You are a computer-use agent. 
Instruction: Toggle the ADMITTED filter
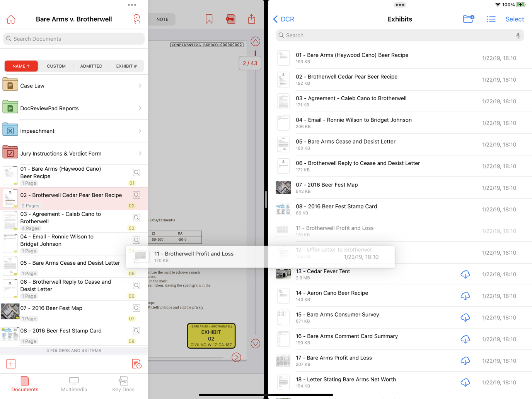[91, 66]
